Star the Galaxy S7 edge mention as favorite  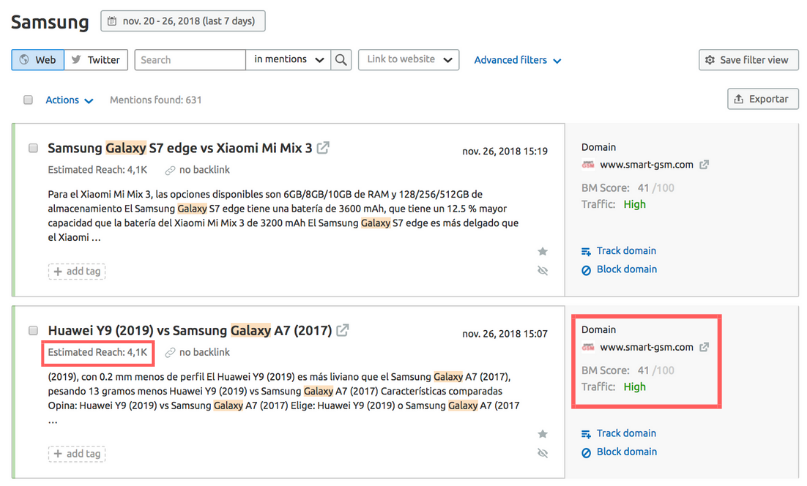click(542, 251)
